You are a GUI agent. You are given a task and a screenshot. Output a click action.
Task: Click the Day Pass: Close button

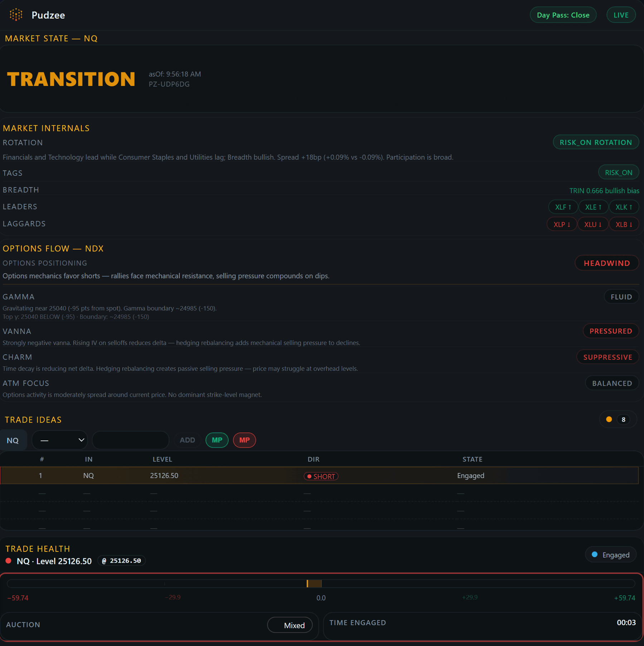click(563, 15)
